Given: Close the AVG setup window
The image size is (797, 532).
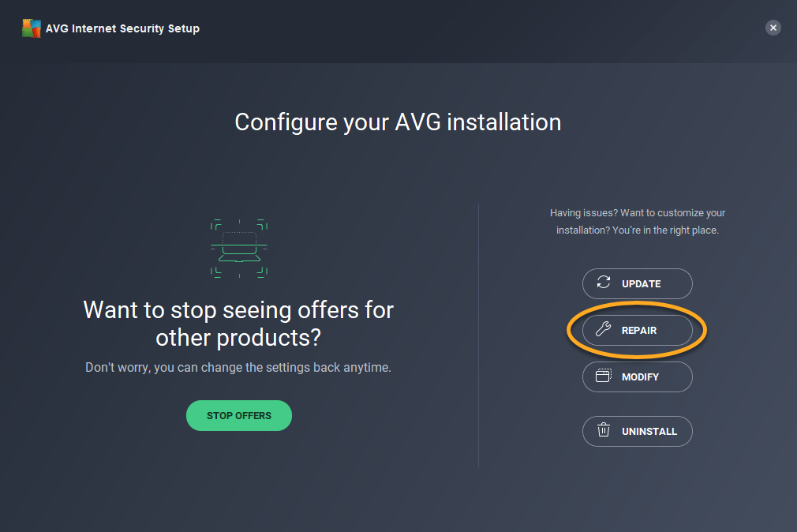Looking at the screenshot, I should [x=773, y=28].
